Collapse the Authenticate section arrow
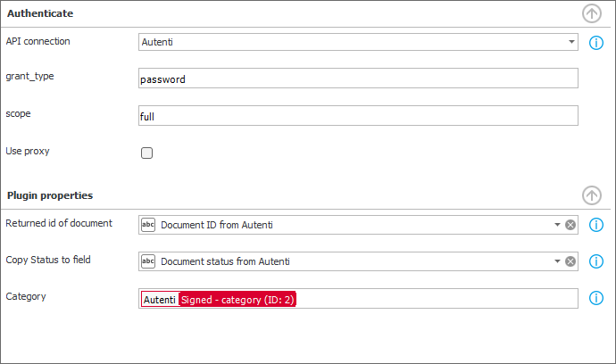Screen dimensions: 616x364 (592, 13)
